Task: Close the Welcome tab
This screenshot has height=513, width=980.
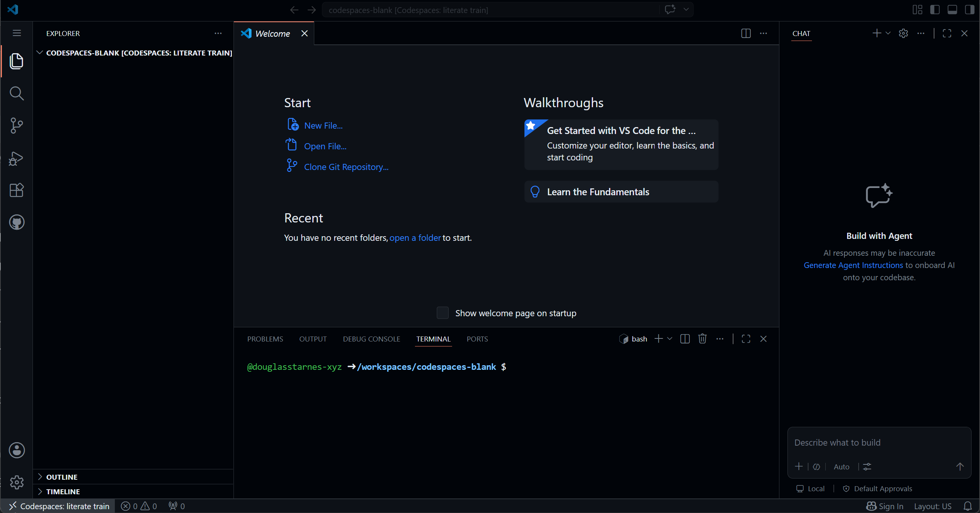Action: tap(305, 33)
